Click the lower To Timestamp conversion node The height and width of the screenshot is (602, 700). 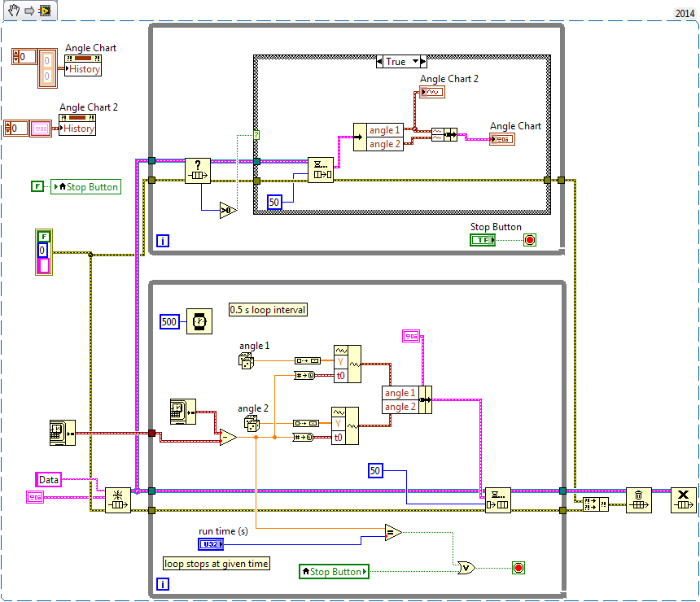[304, 438]
